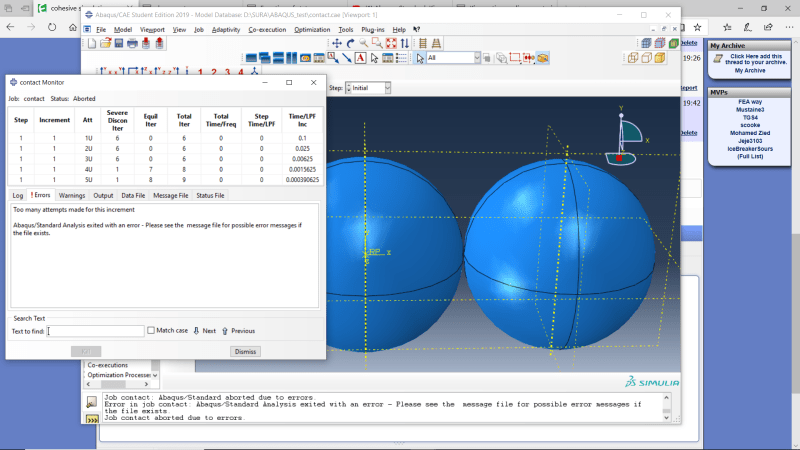Select the Pan view tool

point(337,43)
